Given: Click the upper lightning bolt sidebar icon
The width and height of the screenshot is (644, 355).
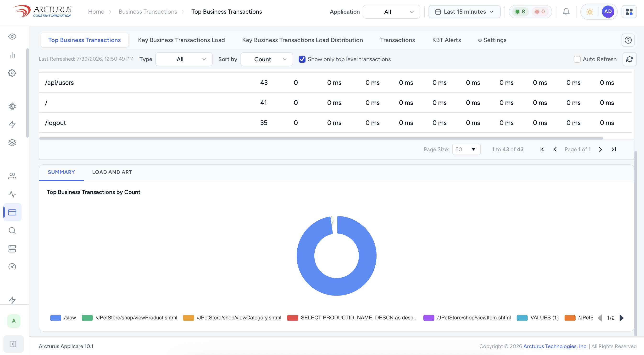Looking at the screenshot, I should pyautogui.click(x=12, y=124).
